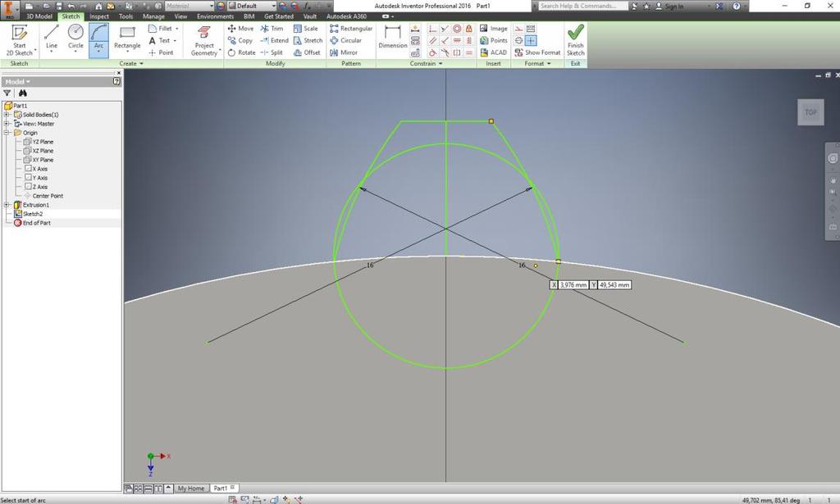Screen dimensions: 840x504
Task: Open Help question mark icon
Action: 737,6
